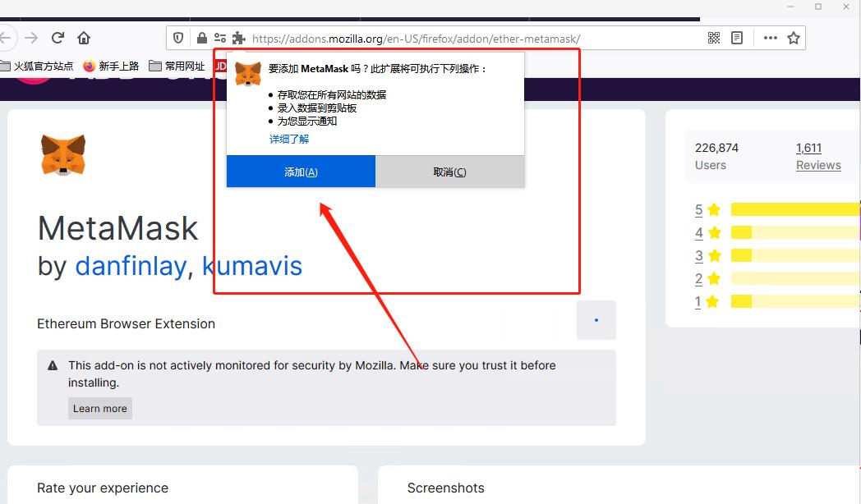Open author danfinlay's profile
The image size is (861, 504).
coord(131,267)
